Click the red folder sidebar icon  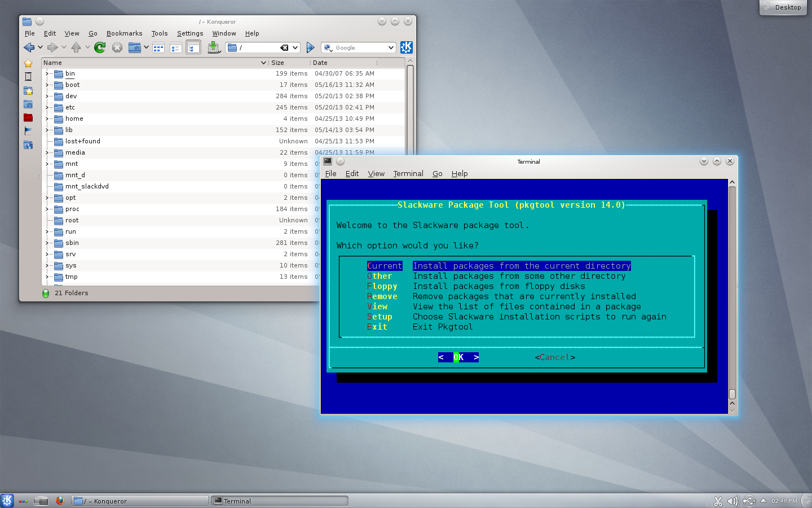[x=28, y=117]
